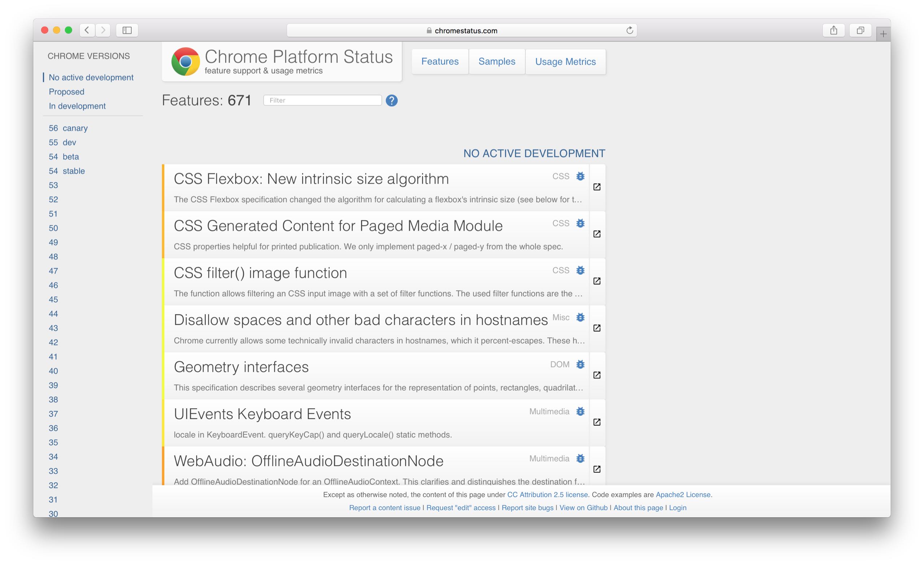Click bug icon for CSS filter() image function
This screenshot has height=565, width=924.
[580, 270]
